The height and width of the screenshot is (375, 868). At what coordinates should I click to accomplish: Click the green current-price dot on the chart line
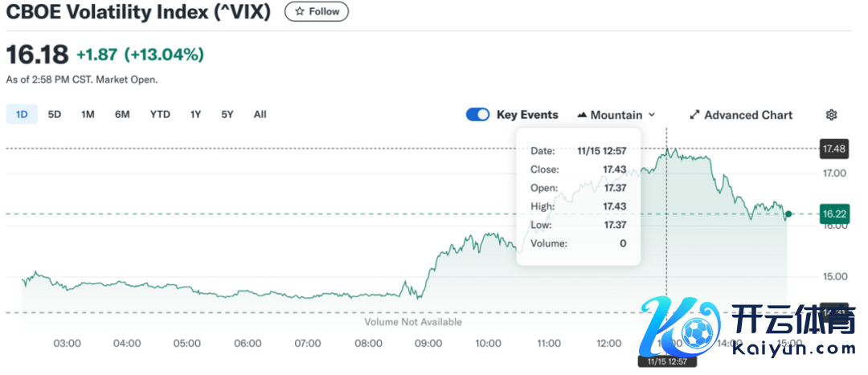tap(788, 214)
